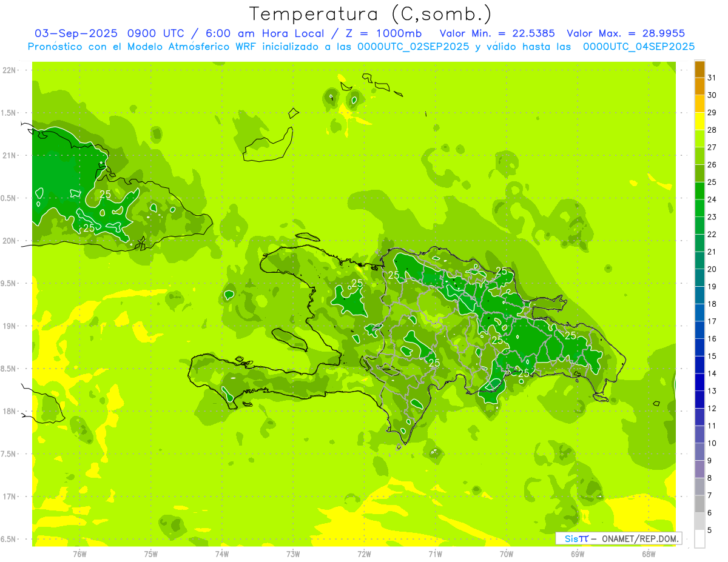The image size is (728, 562).
Task: Click the "72W" longitude label
Action: (364, 554)
